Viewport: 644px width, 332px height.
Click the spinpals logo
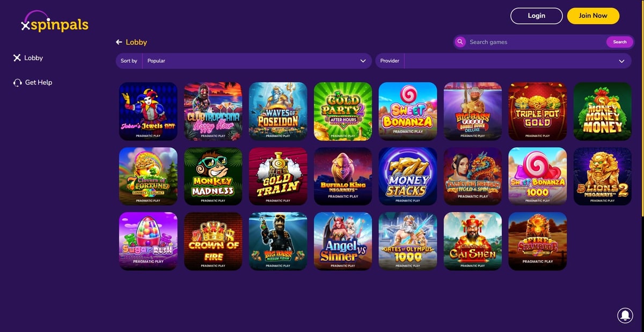click(54, 21)
